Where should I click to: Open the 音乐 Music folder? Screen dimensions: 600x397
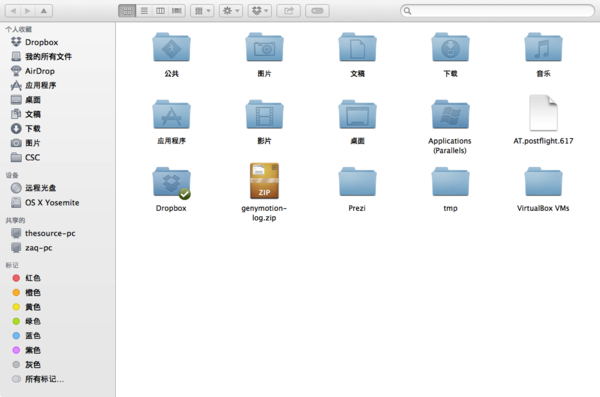pos(543,47)
